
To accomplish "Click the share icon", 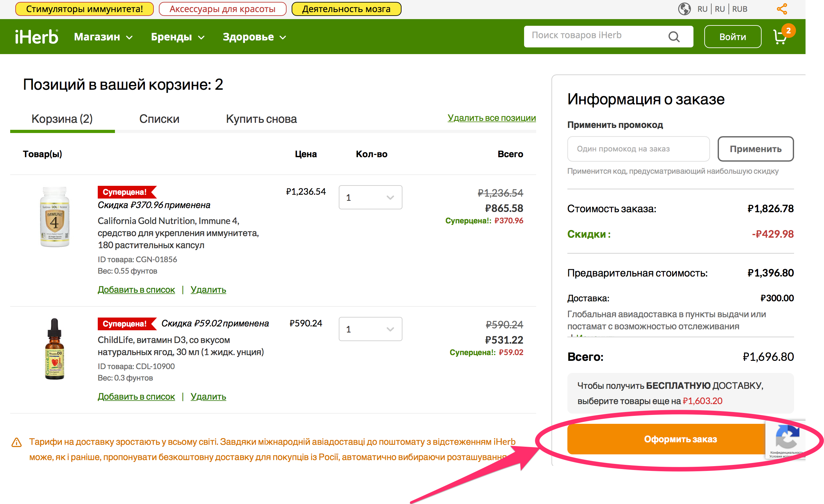I will coord(782,9).
